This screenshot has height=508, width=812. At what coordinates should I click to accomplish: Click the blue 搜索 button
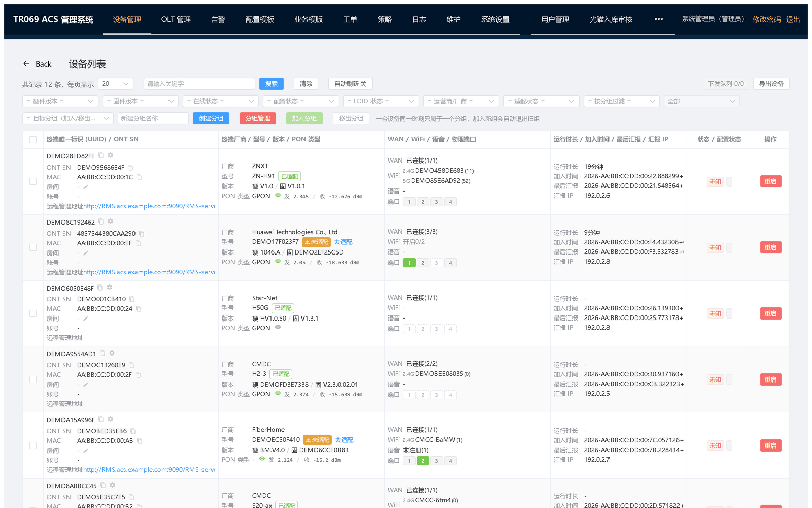[x=272, y=84]
